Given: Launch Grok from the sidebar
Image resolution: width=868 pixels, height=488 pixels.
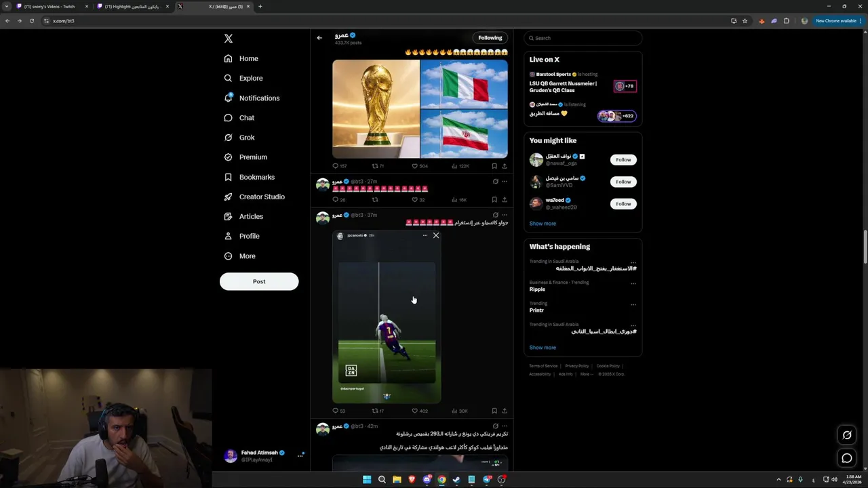Looking at the screenshot, I should (239, 138).
